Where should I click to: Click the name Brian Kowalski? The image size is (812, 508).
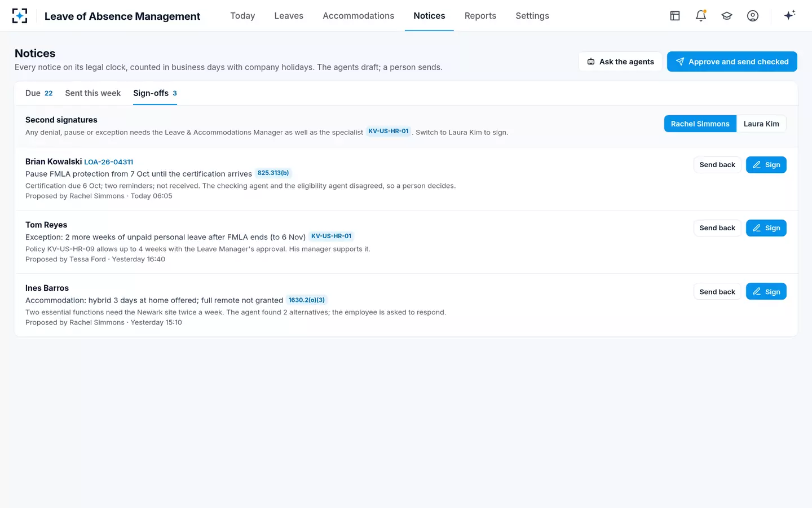(54, 161)
